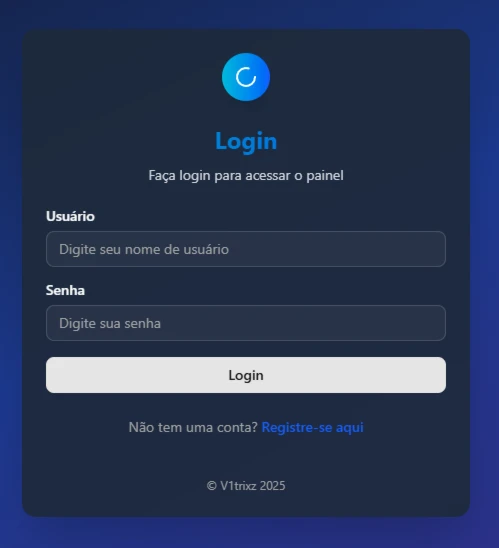Click the "Não tem uma conta?" text
The width and height of the screenshot is (499, 548).
tap(193, 427)
